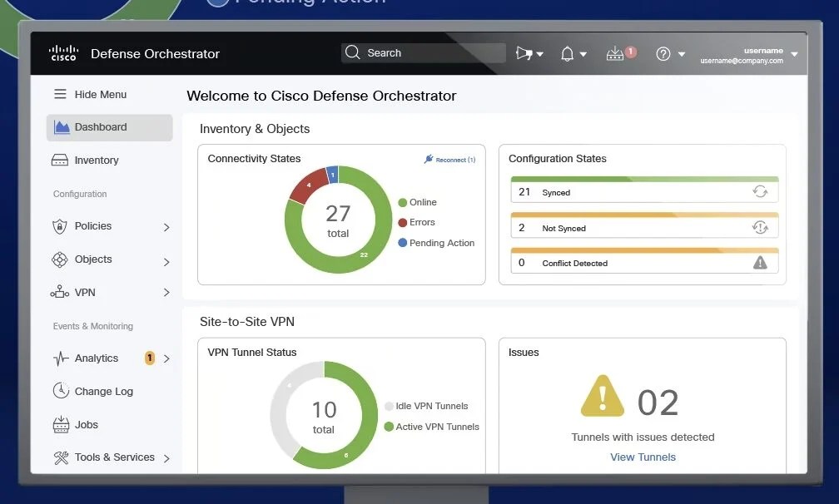
Task: Expand the Objects submenu chevron
Action: point(166,262)
